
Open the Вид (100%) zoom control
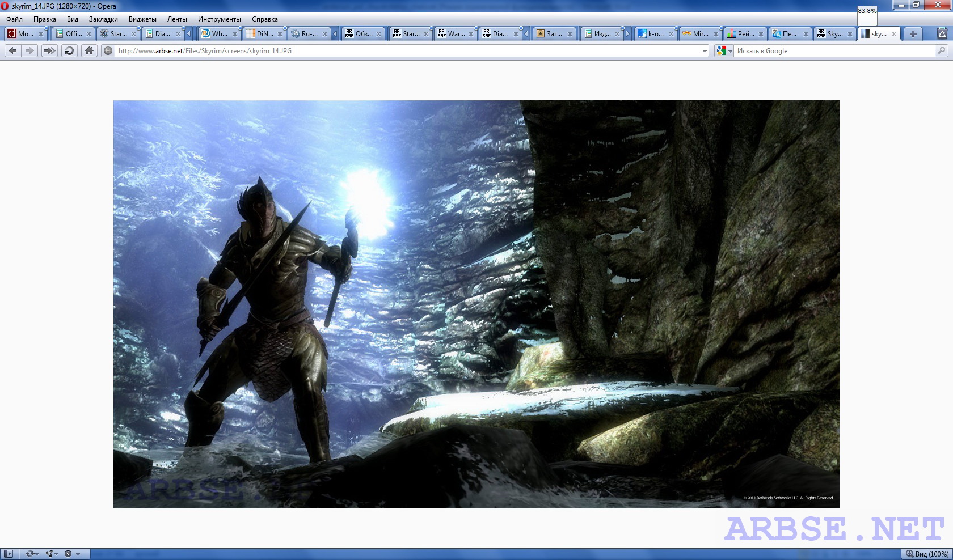927,554
